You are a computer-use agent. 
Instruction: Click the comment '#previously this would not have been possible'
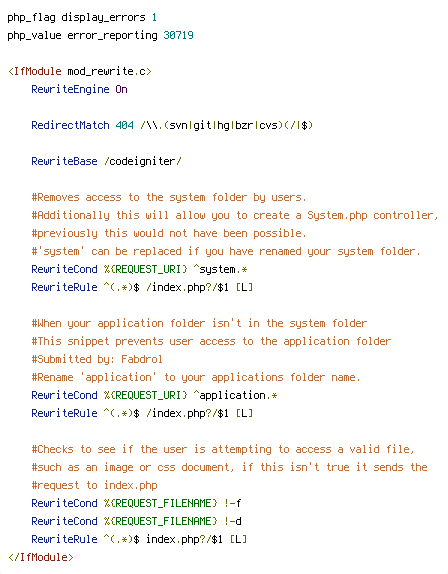169,233
